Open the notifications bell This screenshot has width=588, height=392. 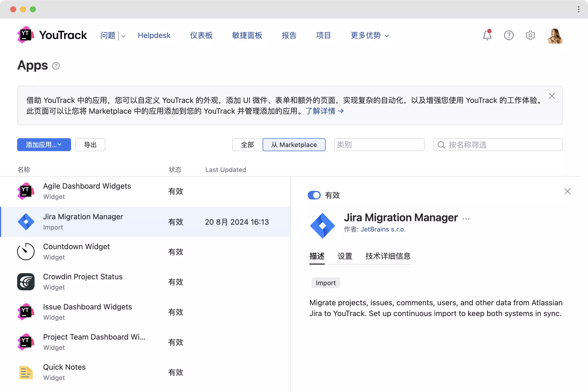487,35
